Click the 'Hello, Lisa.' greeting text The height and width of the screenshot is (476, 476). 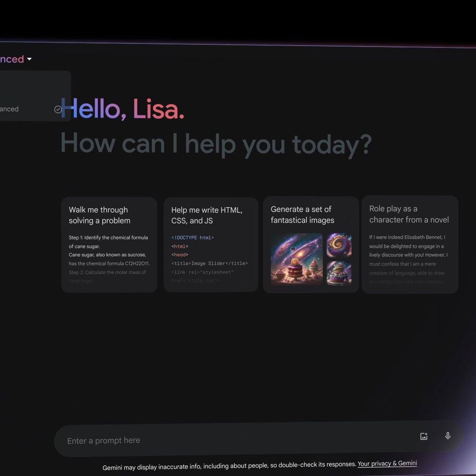coord(122,109)
